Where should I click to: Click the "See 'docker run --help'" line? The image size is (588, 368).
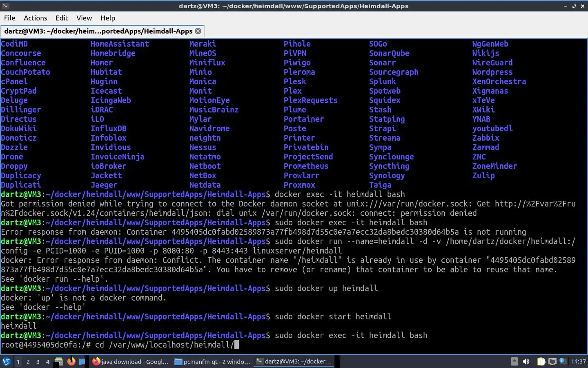(x=55, y=279)
